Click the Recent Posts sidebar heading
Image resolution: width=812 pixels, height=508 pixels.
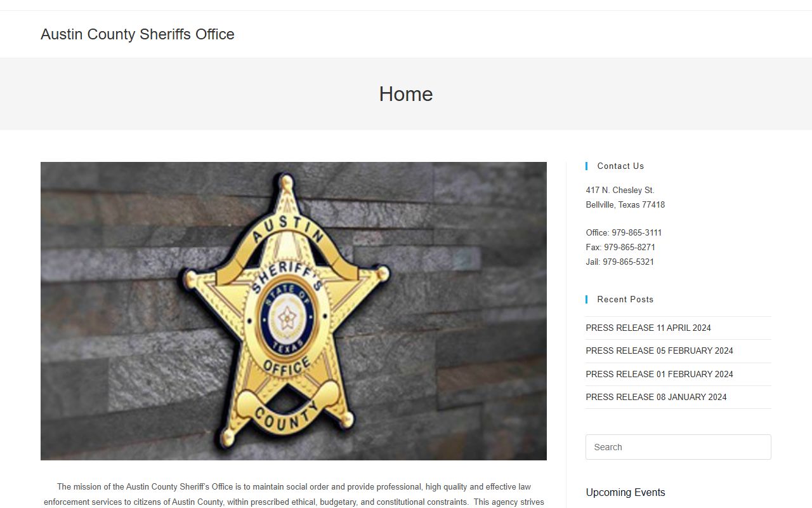(x=625, y=299)
